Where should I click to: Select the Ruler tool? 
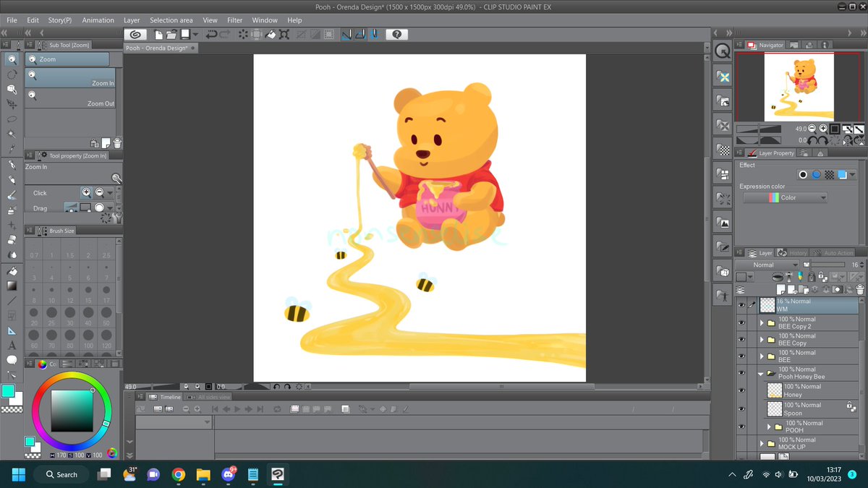[12, 330]
